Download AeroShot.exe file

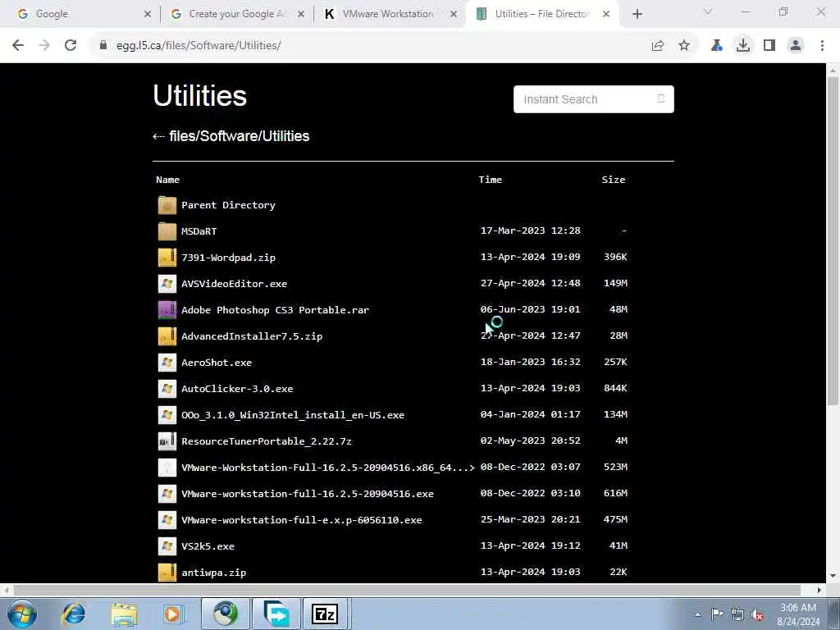pyautogui.click(x=217, y=363)
